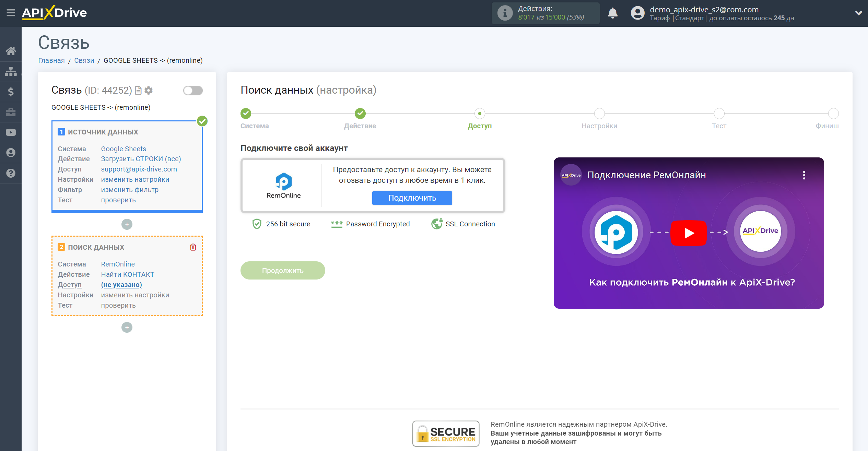Click the SSL Connection globe icon

tap(437, 224)
